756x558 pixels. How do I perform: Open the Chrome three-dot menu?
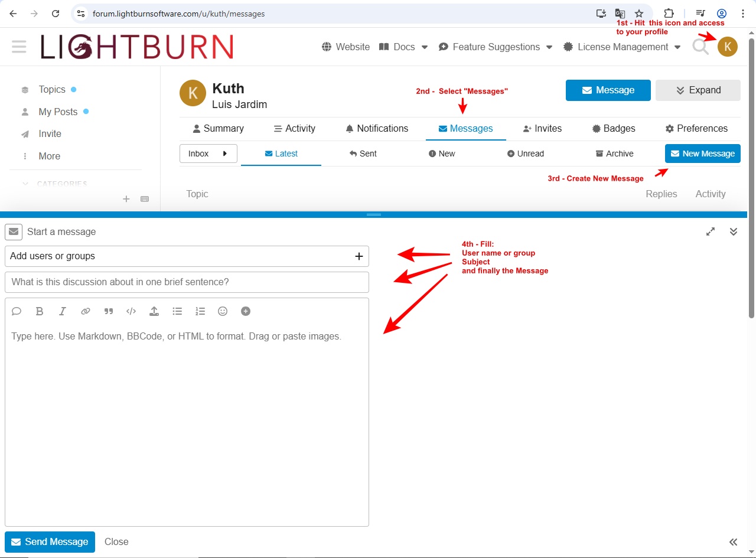[742, 13]
